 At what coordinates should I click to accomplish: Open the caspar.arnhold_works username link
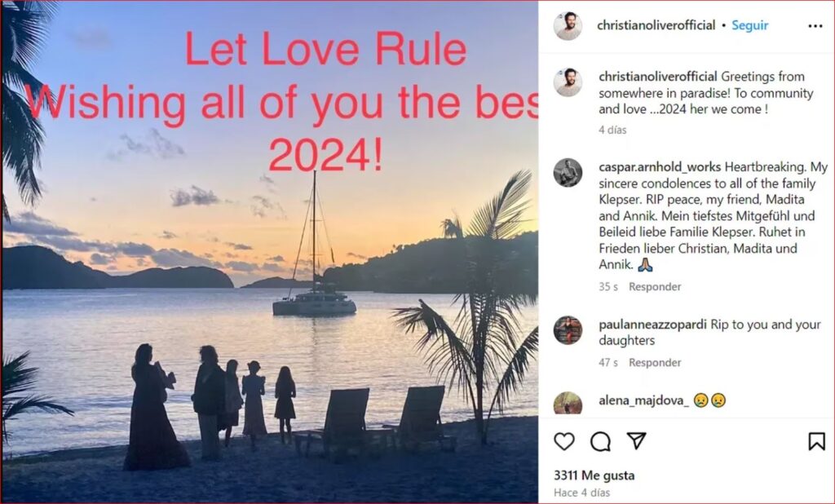(x=660, y=167)
